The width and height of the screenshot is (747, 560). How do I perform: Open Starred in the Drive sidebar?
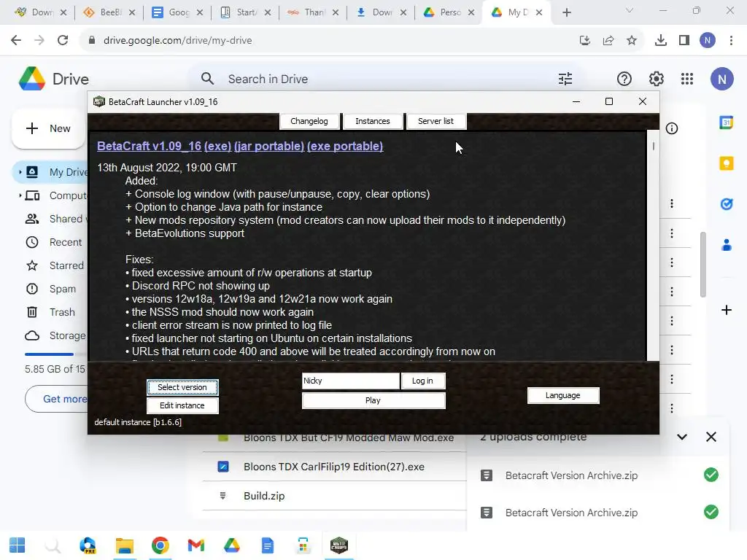(54, 265)
